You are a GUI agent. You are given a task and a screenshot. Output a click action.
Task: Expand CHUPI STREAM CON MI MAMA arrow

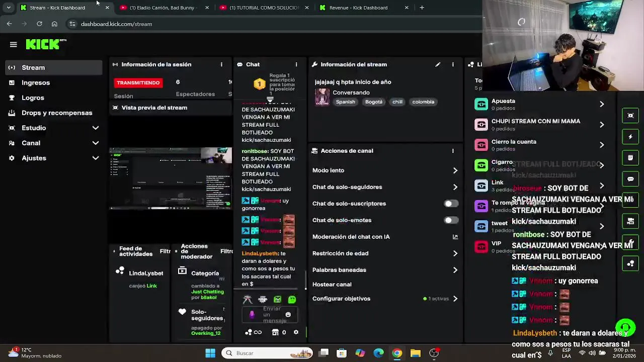602,125
